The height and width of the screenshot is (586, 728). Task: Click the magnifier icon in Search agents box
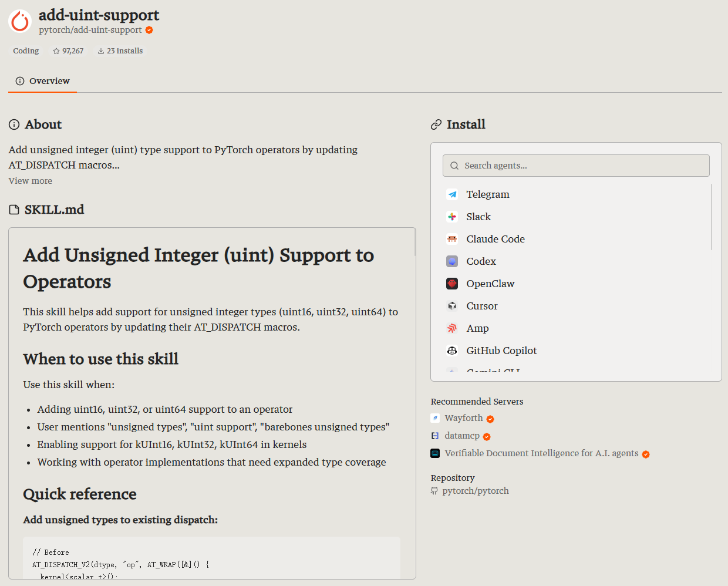pos(454,166)
